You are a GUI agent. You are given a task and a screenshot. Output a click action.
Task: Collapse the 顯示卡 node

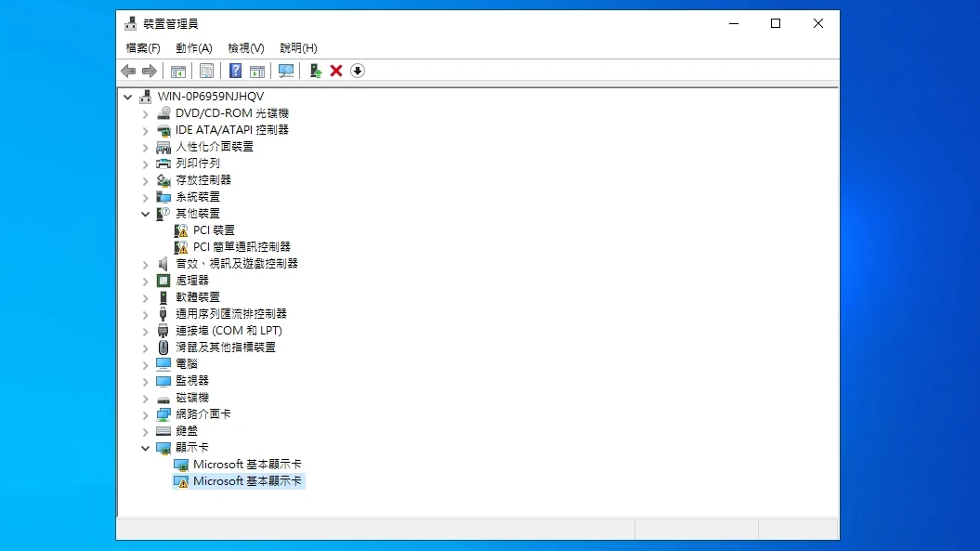pyautogui.click(x=145, y=449)
